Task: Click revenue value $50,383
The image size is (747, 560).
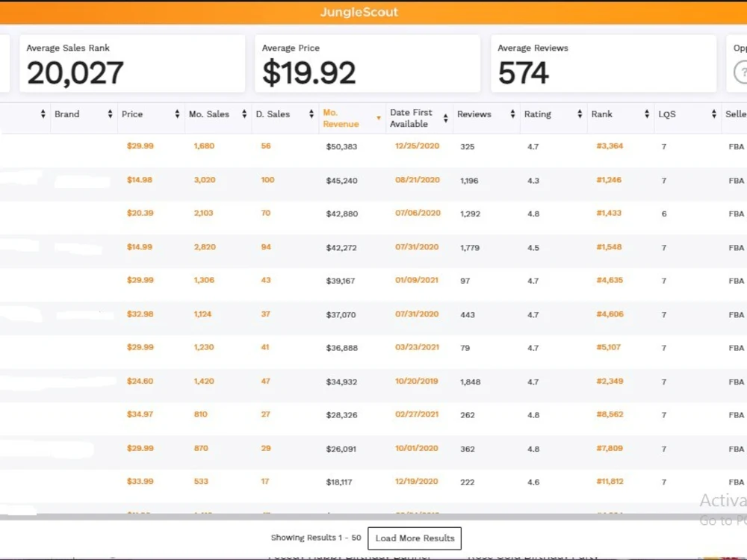Action: tap(341, 146)
